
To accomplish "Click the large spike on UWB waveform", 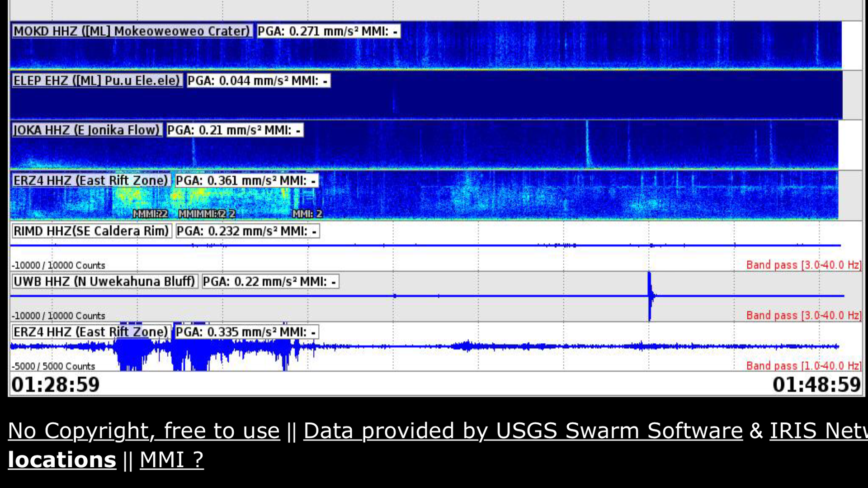I will coord(650,296).
